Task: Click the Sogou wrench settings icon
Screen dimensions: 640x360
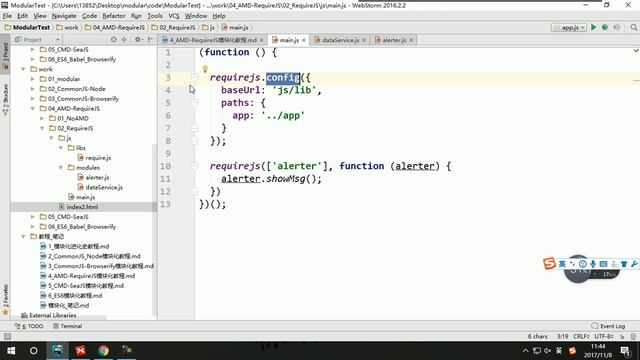Action: (x=634, y=264)
